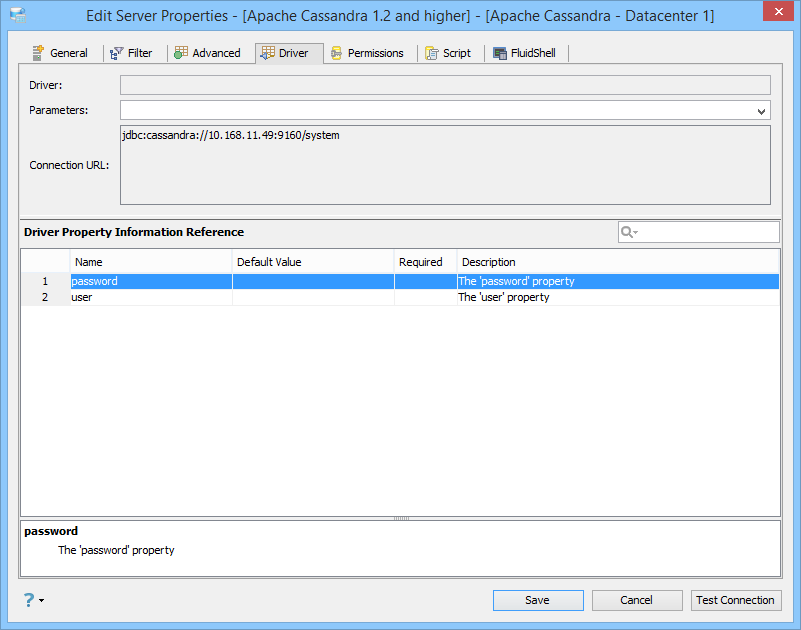The width and height of the screenshot is (801, 630).
Task: Switch to the Filter tab
Action: 131,53
